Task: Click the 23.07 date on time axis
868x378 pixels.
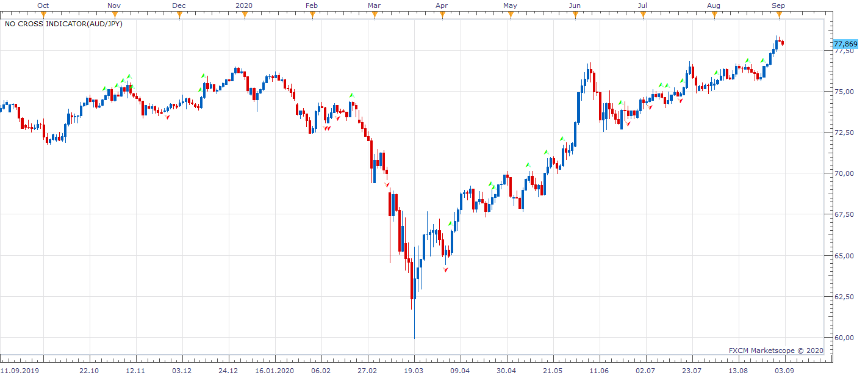Action: pyautogui.click(x=692, y=371)
